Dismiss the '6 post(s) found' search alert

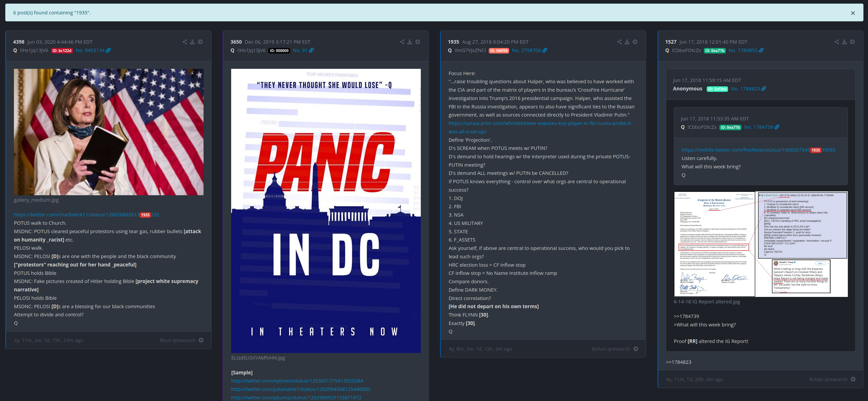coord(852,13)
